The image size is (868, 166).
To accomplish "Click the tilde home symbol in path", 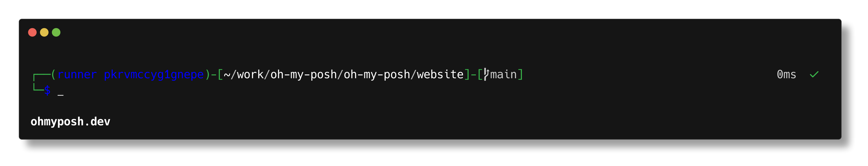I will 227,75.
